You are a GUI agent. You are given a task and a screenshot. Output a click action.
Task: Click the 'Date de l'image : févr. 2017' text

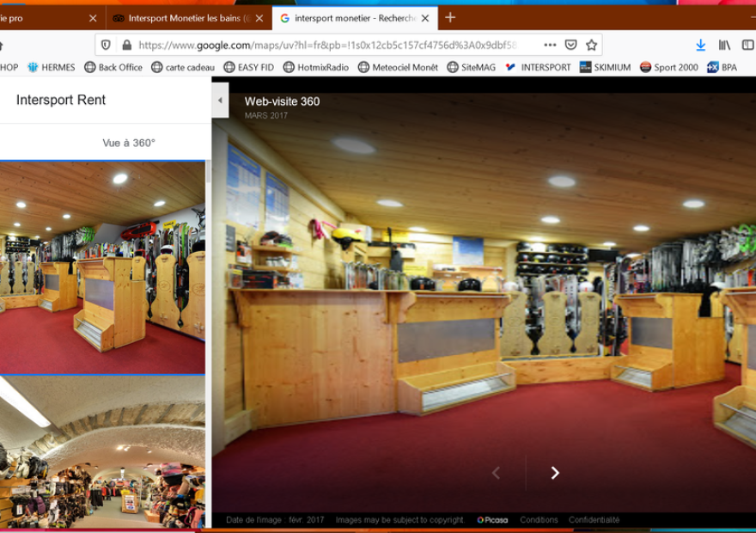[x=275, y=520]
